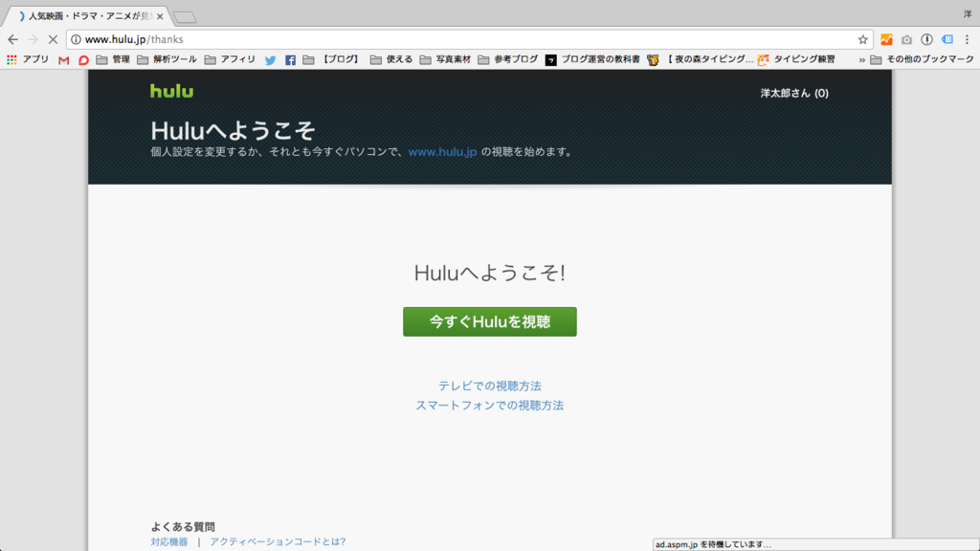This screenshot has width=980, height=551.
Task: Open the 解析ツール bookmark folder
Action: 167,59
